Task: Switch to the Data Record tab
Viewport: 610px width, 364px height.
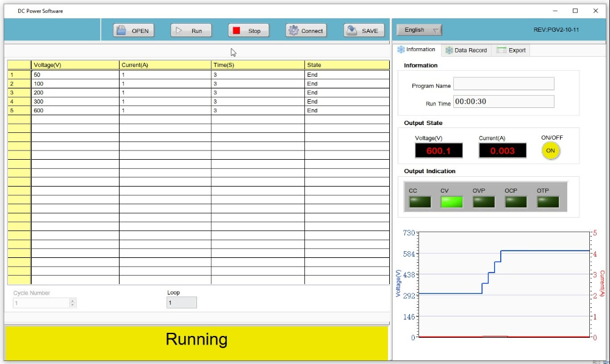Action: (470, 50)
